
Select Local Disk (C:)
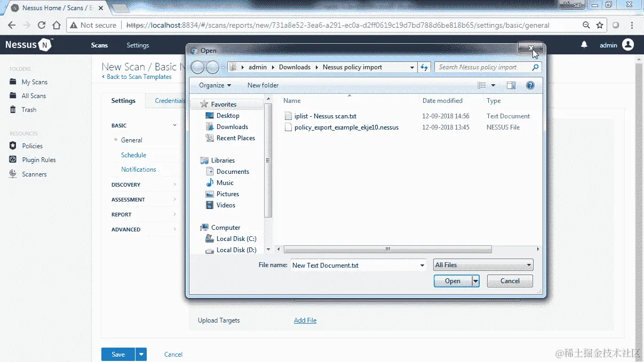(x=231, y=239)
